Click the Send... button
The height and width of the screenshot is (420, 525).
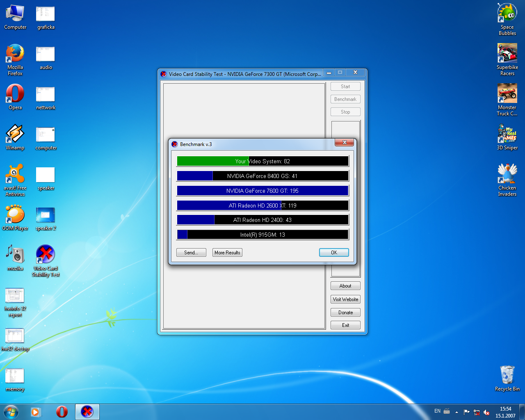[191, 253]
